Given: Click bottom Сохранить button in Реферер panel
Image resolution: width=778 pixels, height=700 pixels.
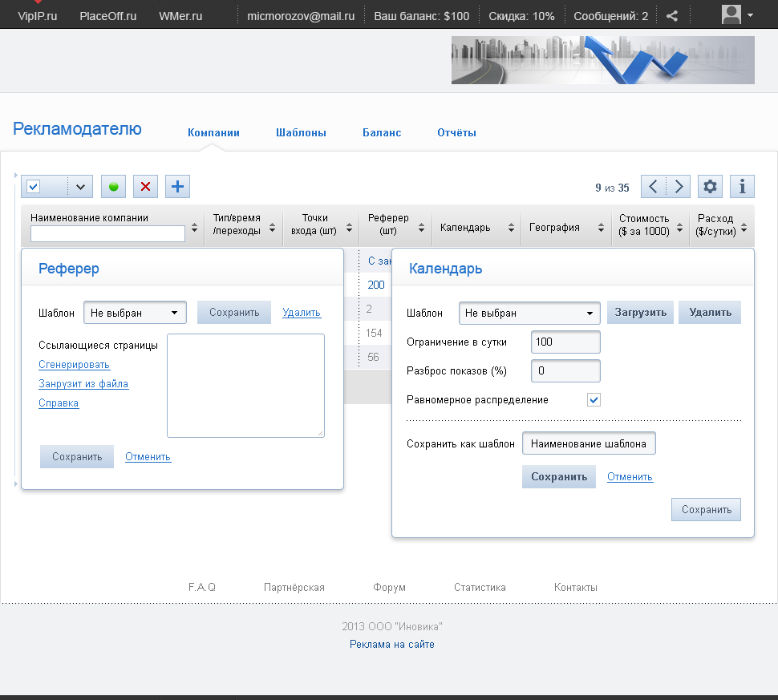Looking at the screenshot, I should tap(77, 457).
